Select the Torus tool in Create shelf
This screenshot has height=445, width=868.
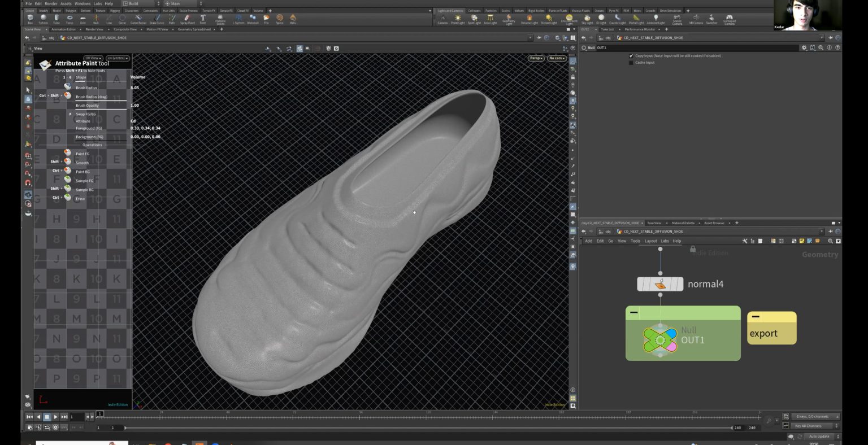point(70,19)
